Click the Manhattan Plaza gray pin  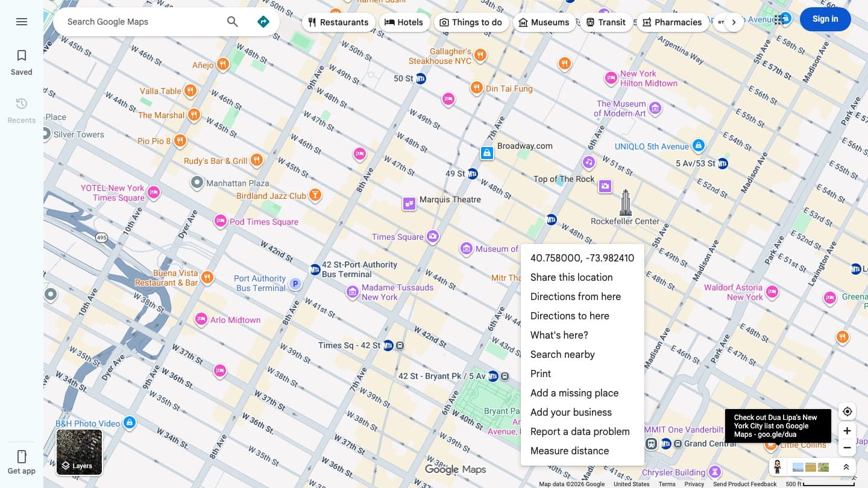(197, 183)
